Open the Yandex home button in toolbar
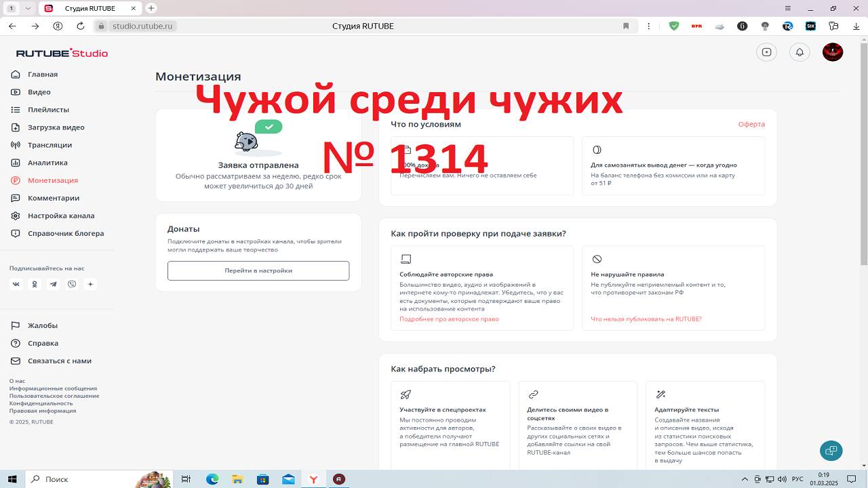This screenshot has height=488, width=868. (58, 26)
